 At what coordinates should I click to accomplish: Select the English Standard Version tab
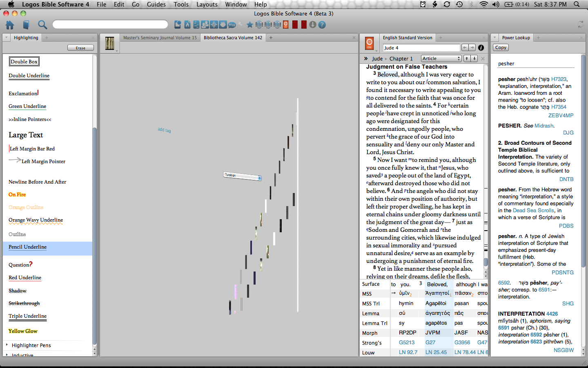[x=407, y=38]
